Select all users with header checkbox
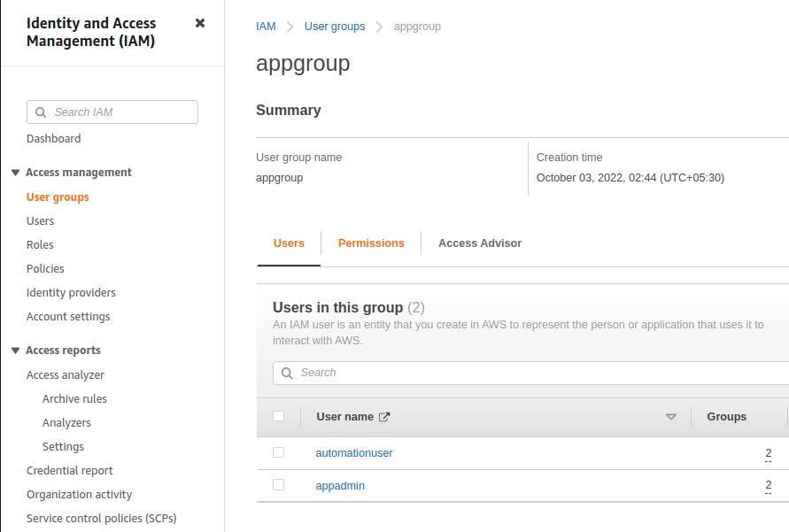The image size is (789, 532). click(x=278, y=416)
